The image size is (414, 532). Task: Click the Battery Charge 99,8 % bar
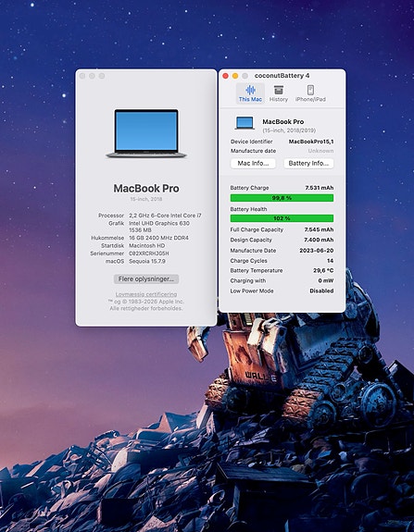(x=282, y=198)
